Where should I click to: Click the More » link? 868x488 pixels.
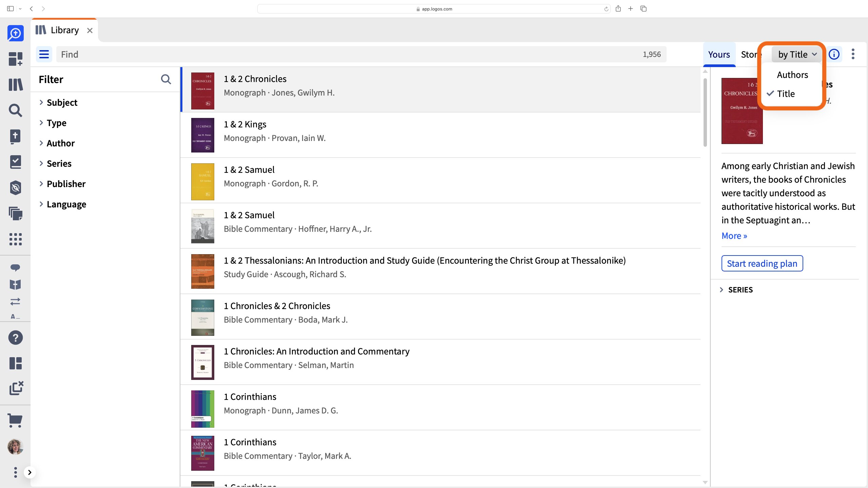(x=734, y=236)
